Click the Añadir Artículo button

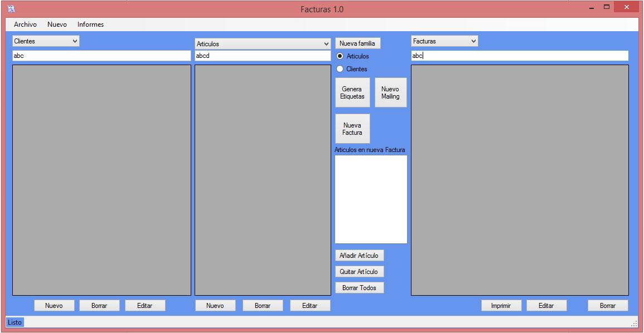[x=360, y=256]
